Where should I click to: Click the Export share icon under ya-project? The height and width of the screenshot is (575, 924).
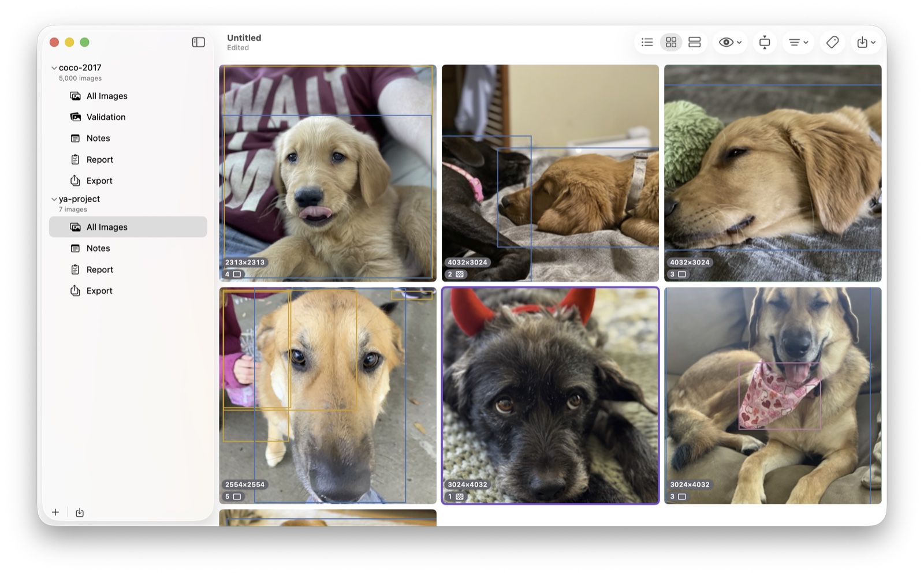[75, 290]
